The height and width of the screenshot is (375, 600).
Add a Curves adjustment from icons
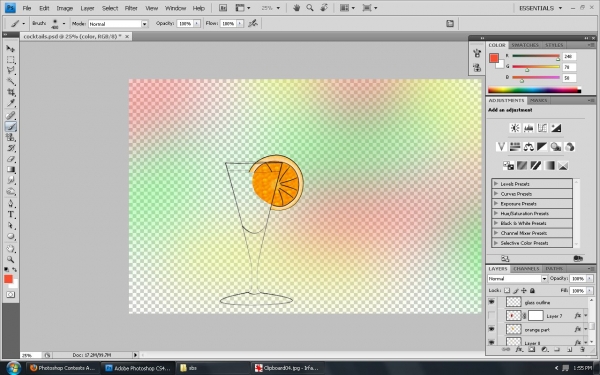point(542,128)
